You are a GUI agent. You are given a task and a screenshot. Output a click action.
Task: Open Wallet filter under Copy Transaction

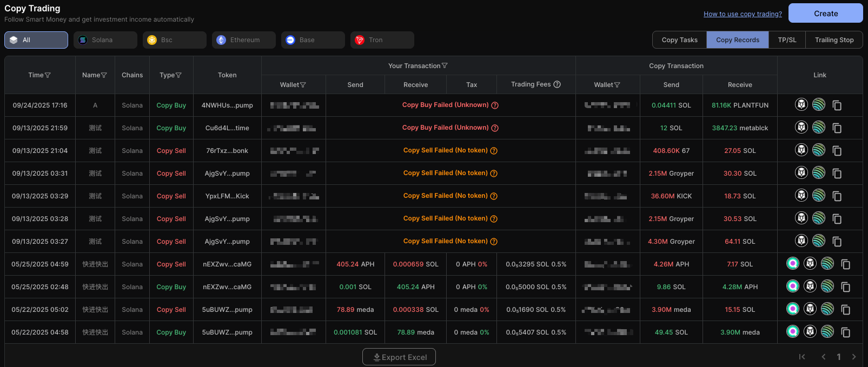(617, 85)
